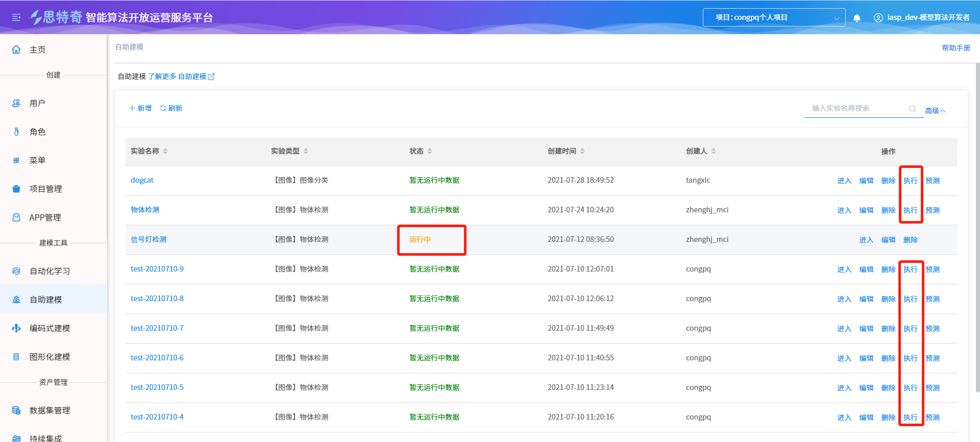The height and width of the screenshot is (442, 980).
Task: Click 进入 for test-20210710-4 row
Action: [x=844, y=418]
